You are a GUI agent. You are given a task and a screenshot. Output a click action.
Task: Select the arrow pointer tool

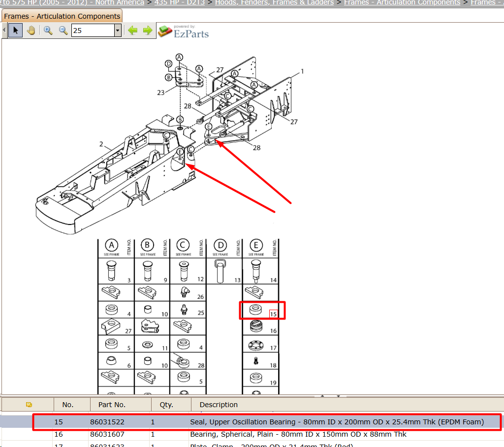pos(15,31)
